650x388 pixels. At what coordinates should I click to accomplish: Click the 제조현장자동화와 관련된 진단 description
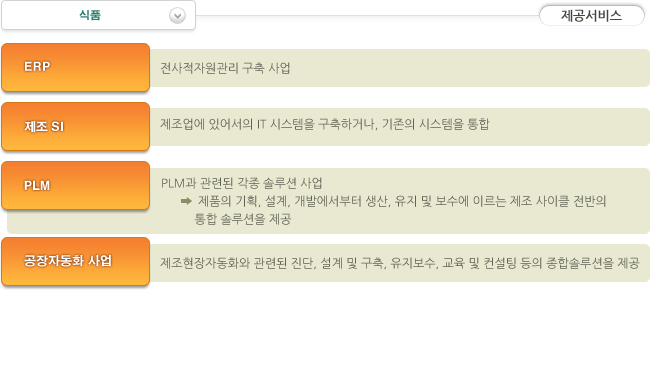[x=400, y=263]
